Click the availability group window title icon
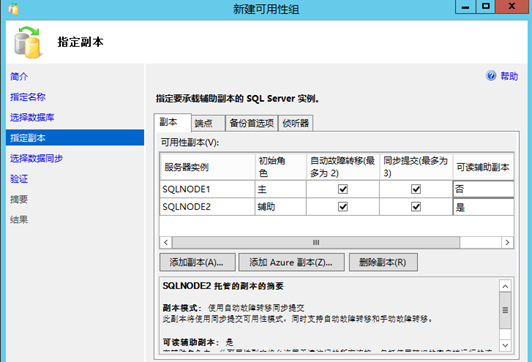 [x=14, y=8]
